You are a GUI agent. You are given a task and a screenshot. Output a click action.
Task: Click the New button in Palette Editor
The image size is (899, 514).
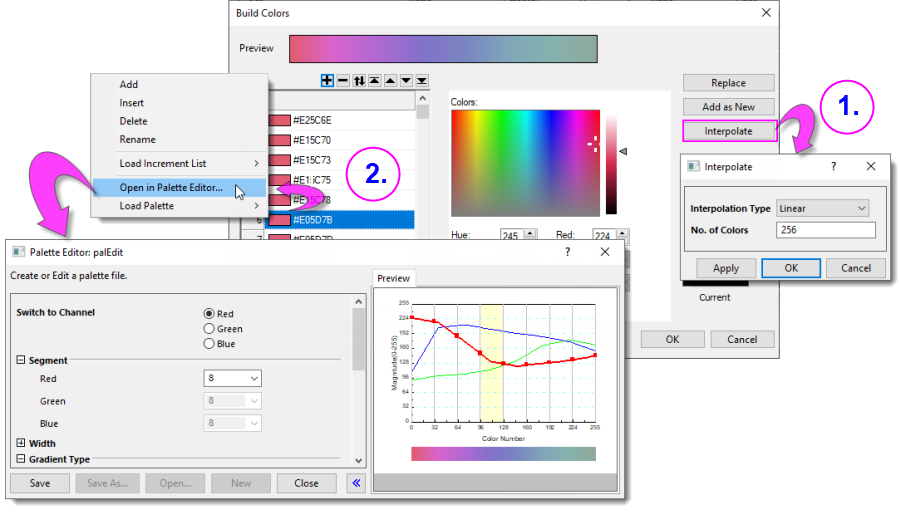coord(241,483)
